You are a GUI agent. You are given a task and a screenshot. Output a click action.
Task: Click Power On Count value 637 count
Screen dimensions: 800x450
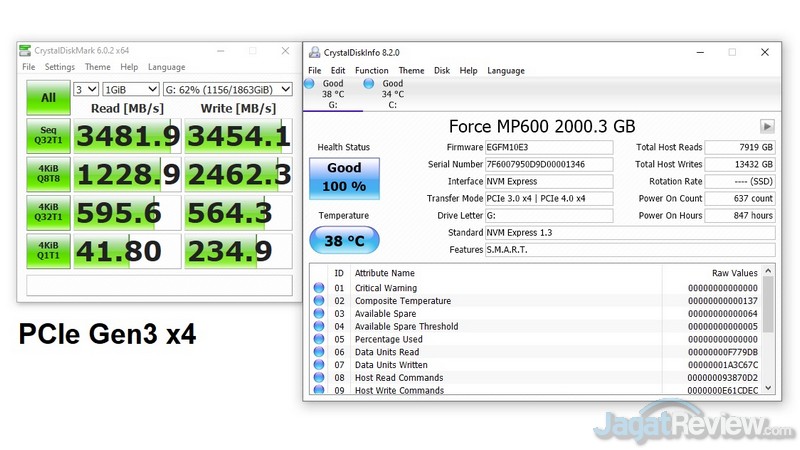[x=740, y=198]
